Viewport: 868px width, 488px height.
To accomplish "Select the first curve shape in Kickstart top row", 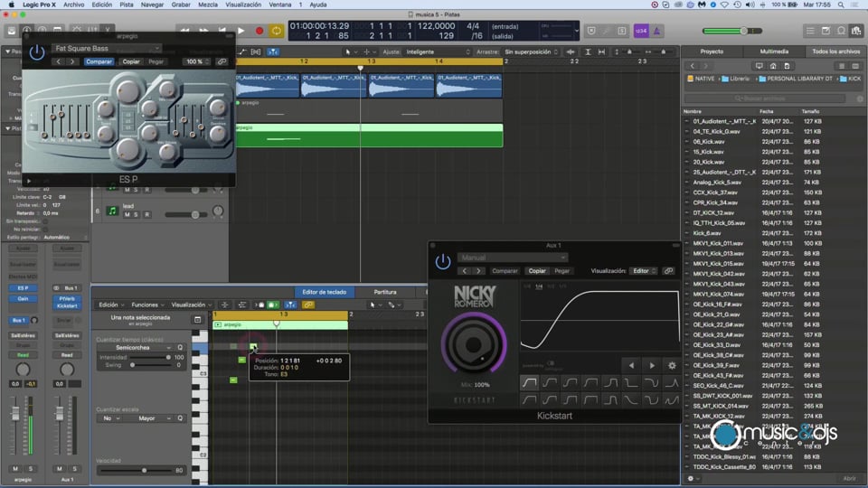I will coord(529,382).
